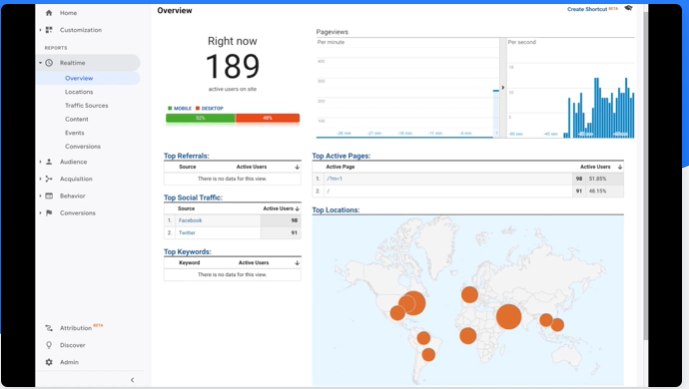The height and width of the screenshot is (389, 689).
Task: Click the page vertical scrollbar
Action: pos(645,176)
